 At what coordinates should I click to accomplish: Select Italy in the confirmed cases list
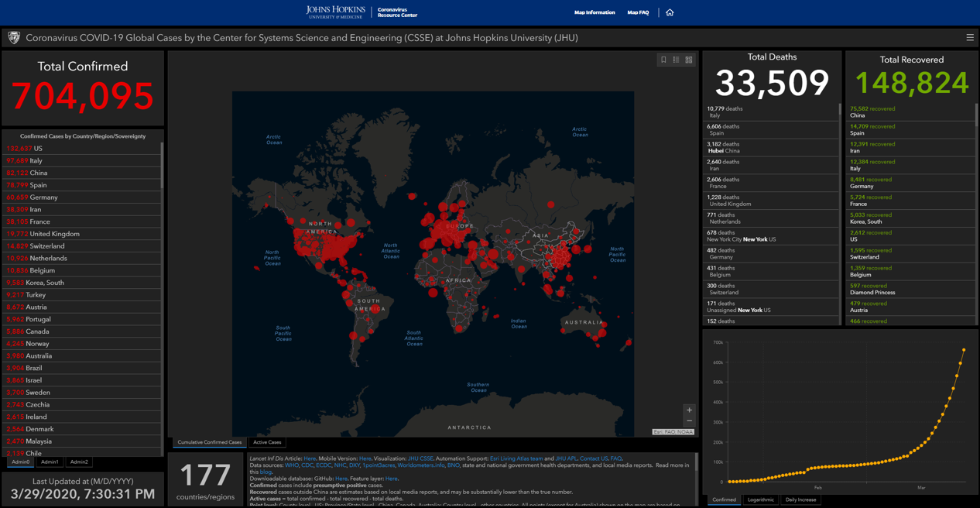pyautogui.click(x=36, y=160)
